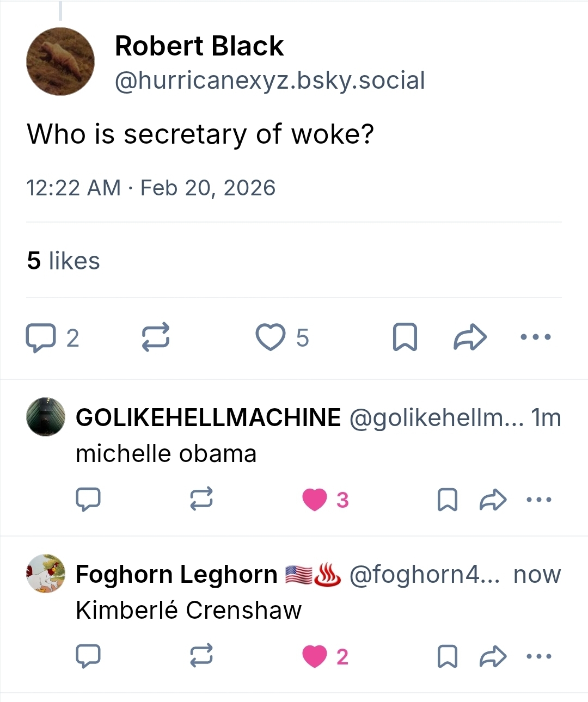
Task: Bookmark Robert Black's main post
Action: tap(405, 337)
